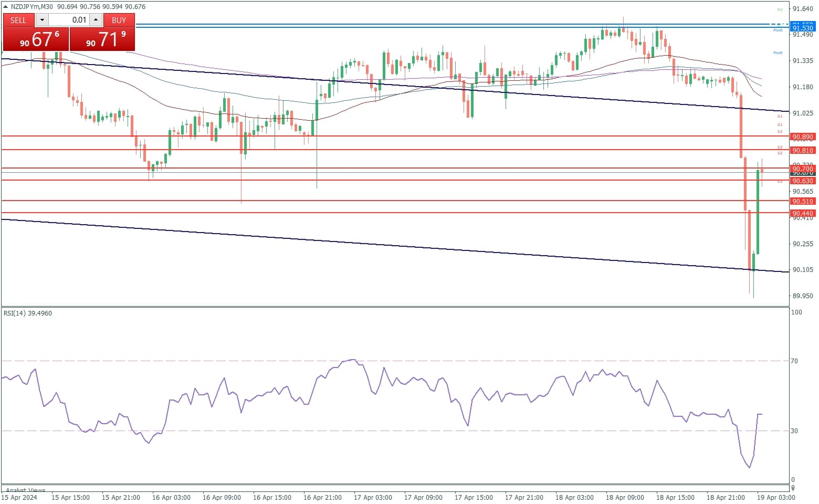This screenshot has height=504, width=819.
Task: Select the 90.810 red level label
Action: [x=803, y=150]
